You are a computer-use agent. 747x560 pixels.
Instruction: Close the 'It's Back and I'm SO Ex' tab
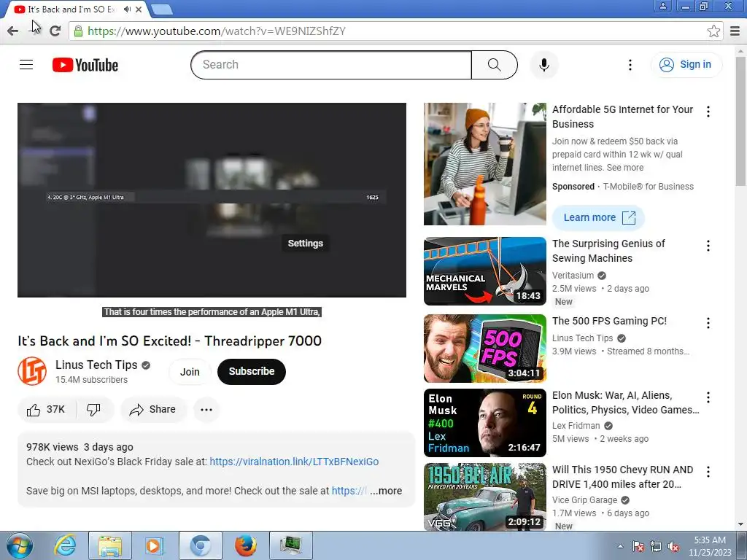pos(139,9)
